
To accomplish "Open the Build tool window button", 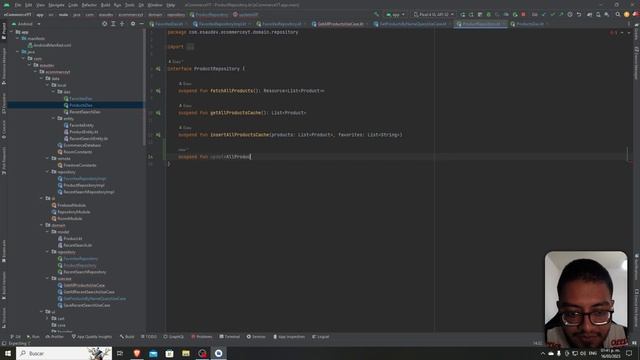I will point(127,337).
